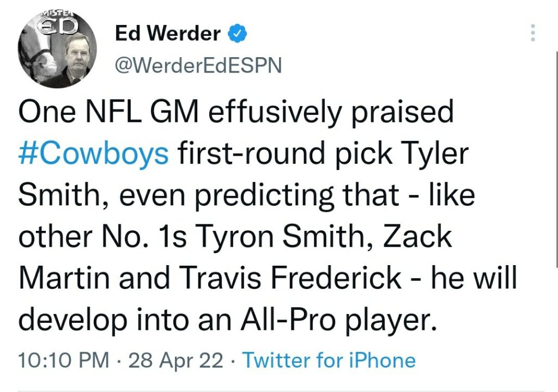Screen dimensions: 558x392
Task: Open the "Twitter for iPhone" source link
Action: pos(329,360)
